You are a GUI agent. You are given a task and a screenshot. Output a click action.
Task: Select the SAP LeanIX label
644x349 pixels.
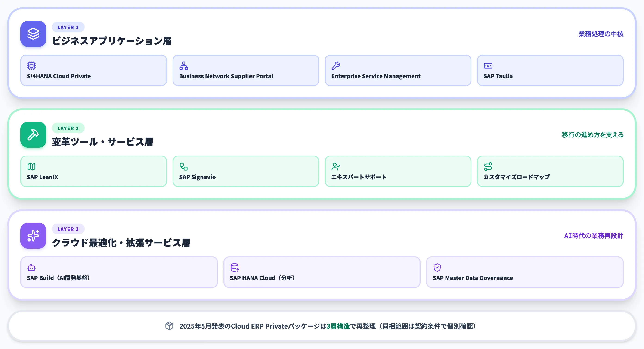(x=43, y=177)
